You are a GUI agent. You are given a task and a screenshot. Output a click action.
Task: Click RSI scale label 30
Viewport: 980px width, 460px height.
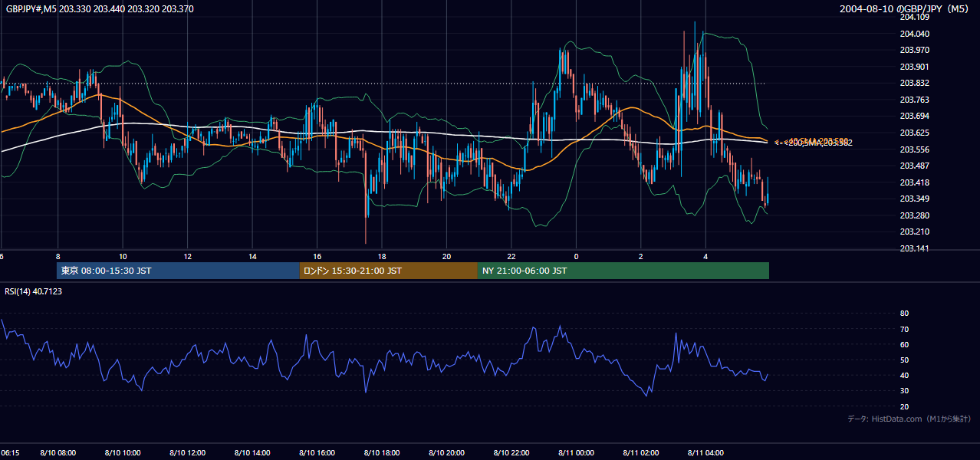point(904,391)
